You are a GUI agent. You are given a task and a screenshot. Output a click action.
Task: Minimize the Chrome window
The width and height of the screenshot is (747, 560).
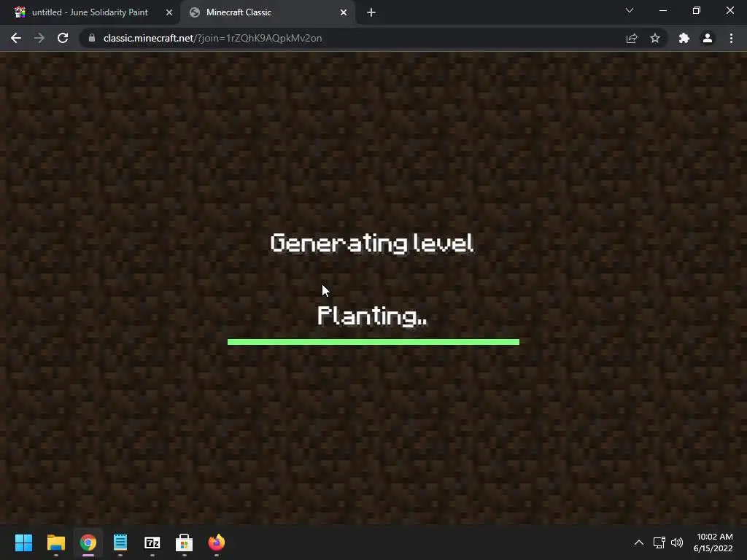[x=663, y=10]
